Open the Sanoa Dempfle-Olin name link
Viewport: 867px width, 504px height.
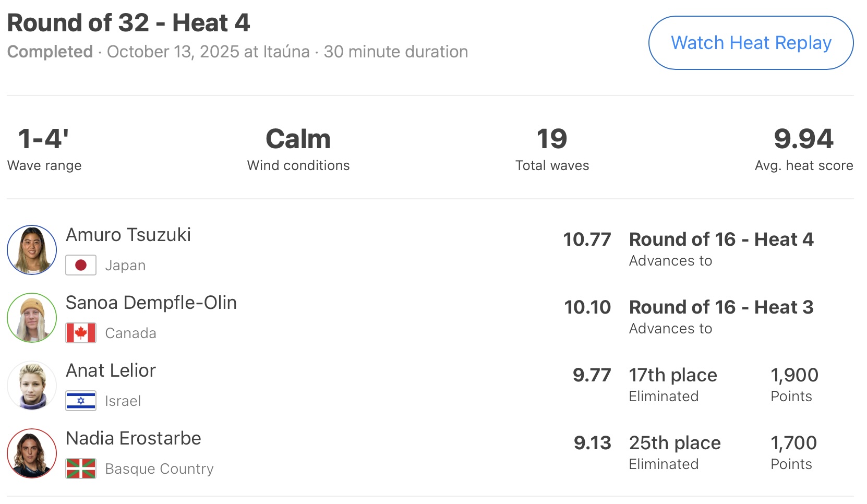[151, 303]
